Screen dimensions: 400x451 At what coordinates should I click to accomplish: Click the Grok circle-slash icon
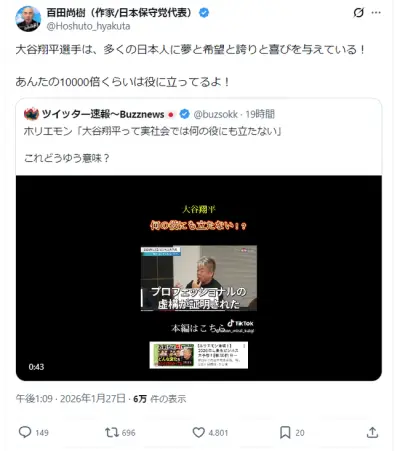click(x=359, y=13)
